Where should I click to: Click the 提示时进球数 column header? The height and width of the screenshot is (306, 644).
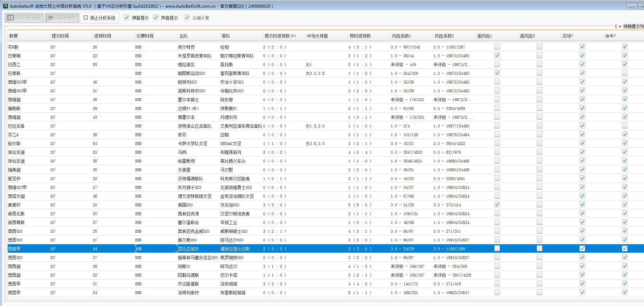pos(280,36)
